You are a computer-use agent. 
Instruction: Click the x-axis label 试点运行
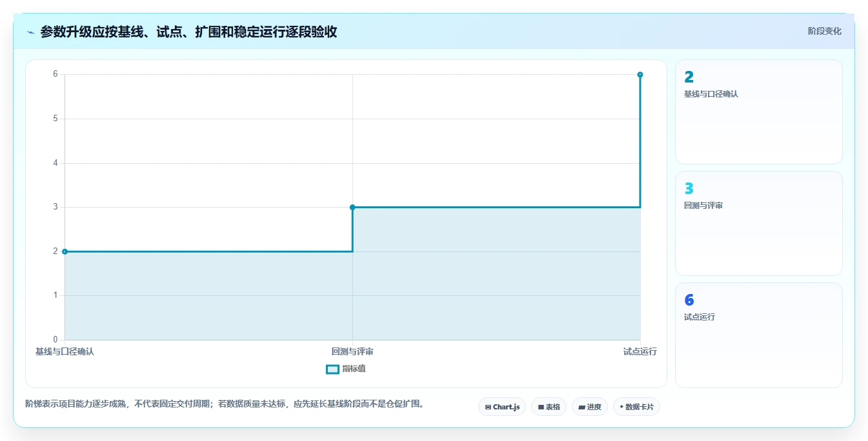tap(640, 352)
